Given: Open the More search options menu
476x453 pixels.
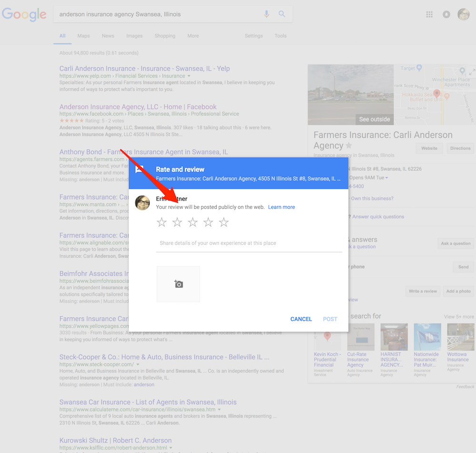Looking at the screenshot, I should (193, 36).
